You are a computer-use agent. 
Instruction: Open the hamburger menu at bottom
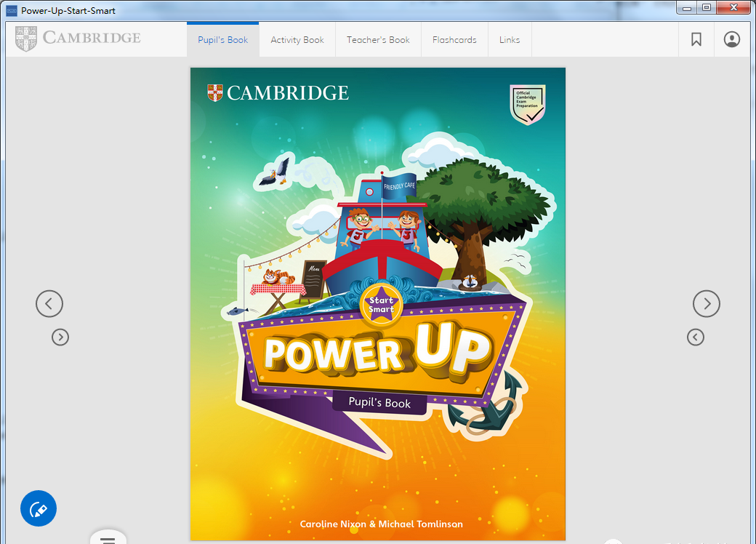[108, 539]
